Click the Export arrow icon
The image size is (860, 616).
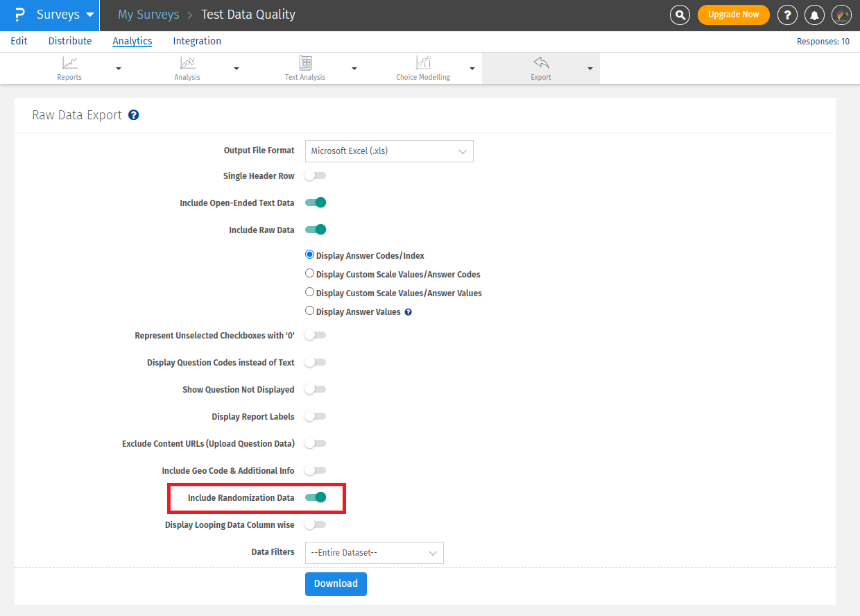[x=541, y=63]
